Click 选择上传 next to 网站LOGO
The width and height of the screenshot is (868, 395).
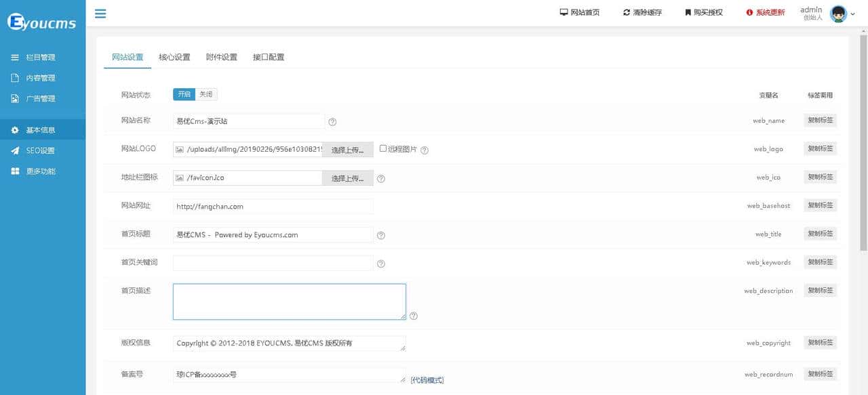347,149
